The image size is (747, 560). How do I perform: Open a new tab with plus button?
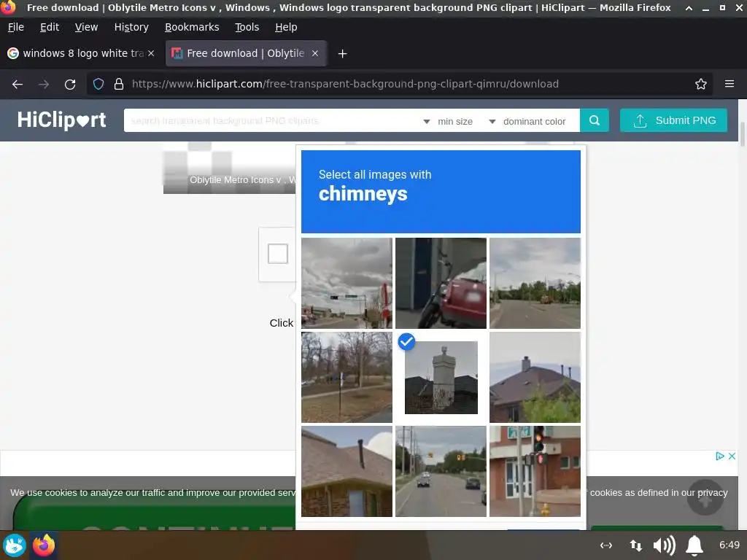(342, 54)
